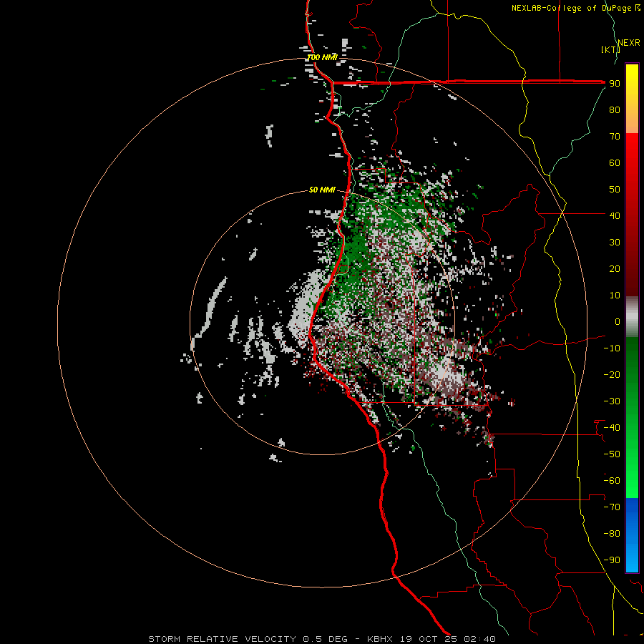Click the positive 40 scale label
Viewport: 644px width, 644px height.
(x=615, y=215)
